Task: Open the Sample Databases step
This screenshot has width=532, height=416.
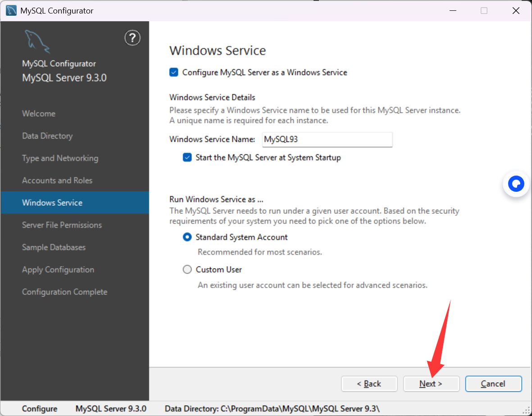Action: point(54,247)
